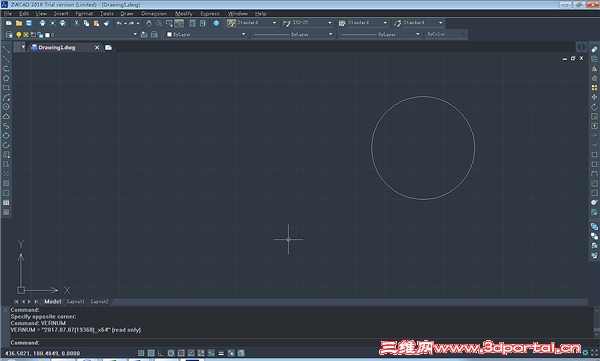Click the Rotate tool in Modify toolbar
The height and width of the screenshot is (361, 600).
click(594, 107)
